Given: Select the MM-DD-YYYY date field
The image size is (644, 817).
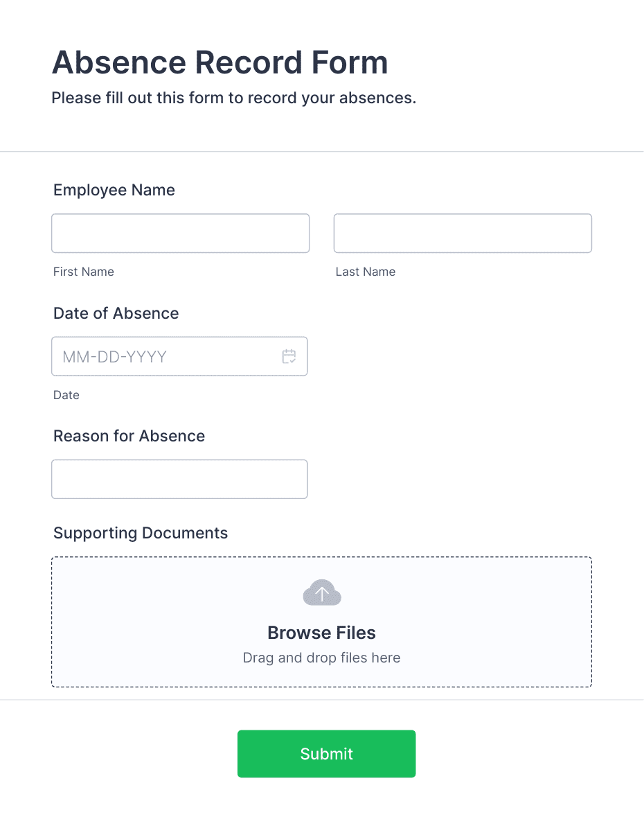Looking at the screenshot, I should [179, 356].
